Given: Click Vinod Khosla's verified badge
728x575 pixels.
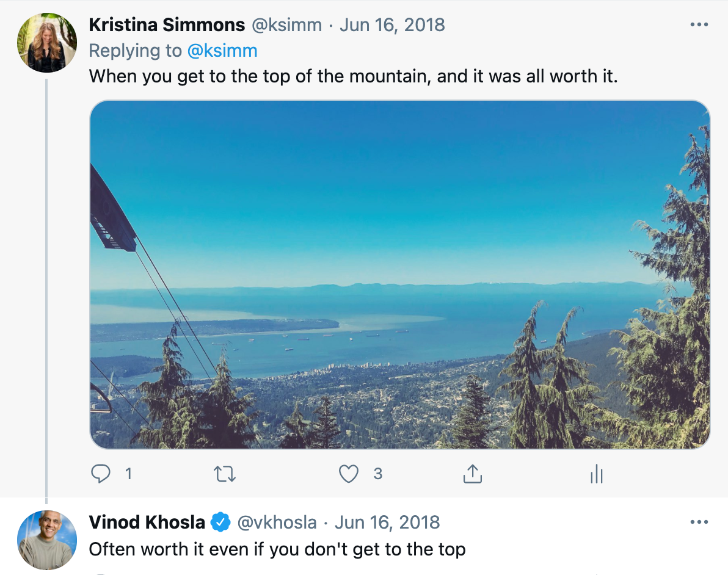Looking at the screenshot, I should [x=220, y=522].
